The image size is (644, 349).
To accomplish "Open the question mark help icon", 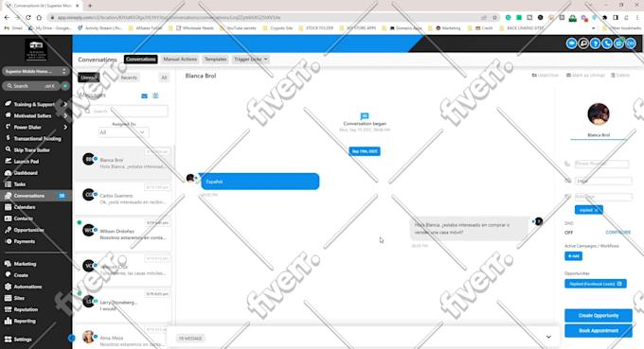I will tap(595, 44).
